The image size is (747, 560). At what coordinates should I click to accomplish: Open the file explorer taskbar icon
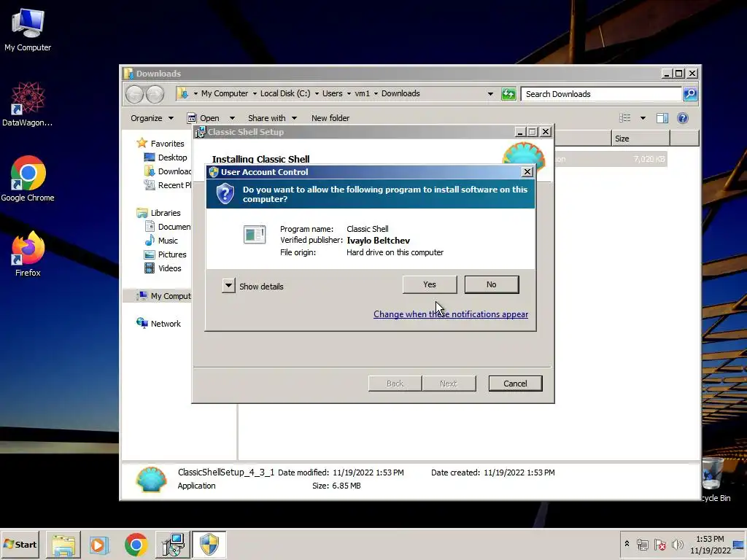point(63,545)
